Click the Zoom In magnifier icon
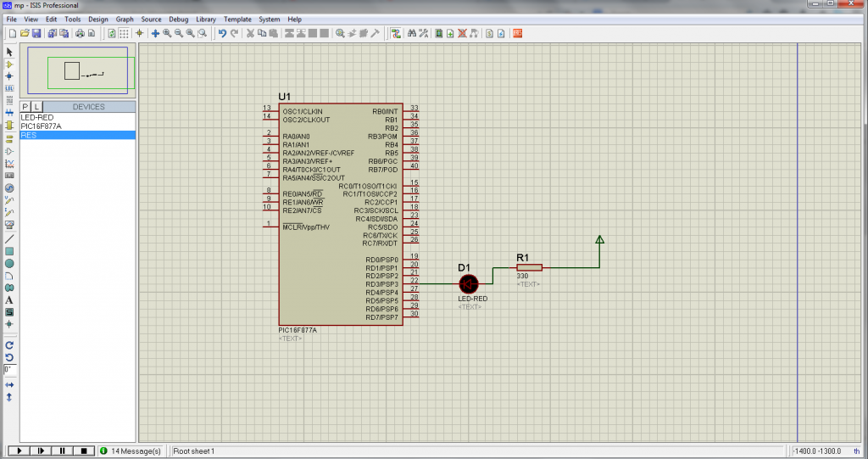The width and height of the screenshot is (868, 459). click(167, 33)
